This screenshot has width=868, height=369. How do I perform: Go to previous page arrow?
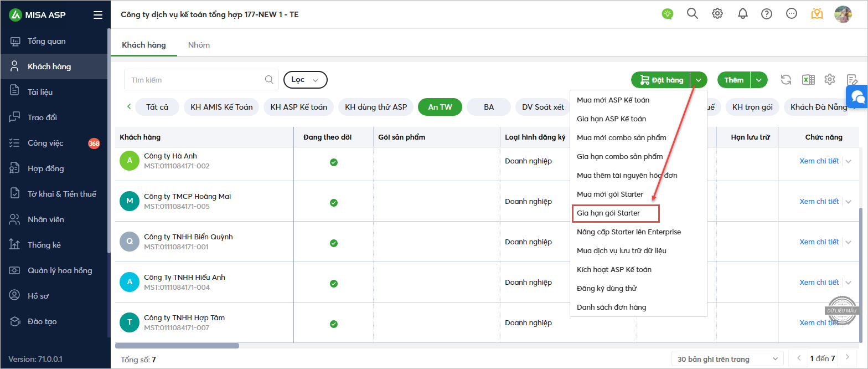(798, 358)
